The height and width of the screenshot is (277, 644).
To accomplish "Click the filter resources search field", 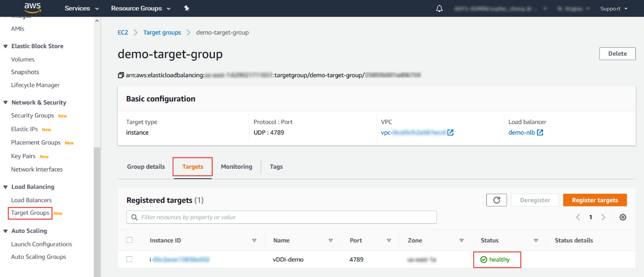I will point(282,217).
